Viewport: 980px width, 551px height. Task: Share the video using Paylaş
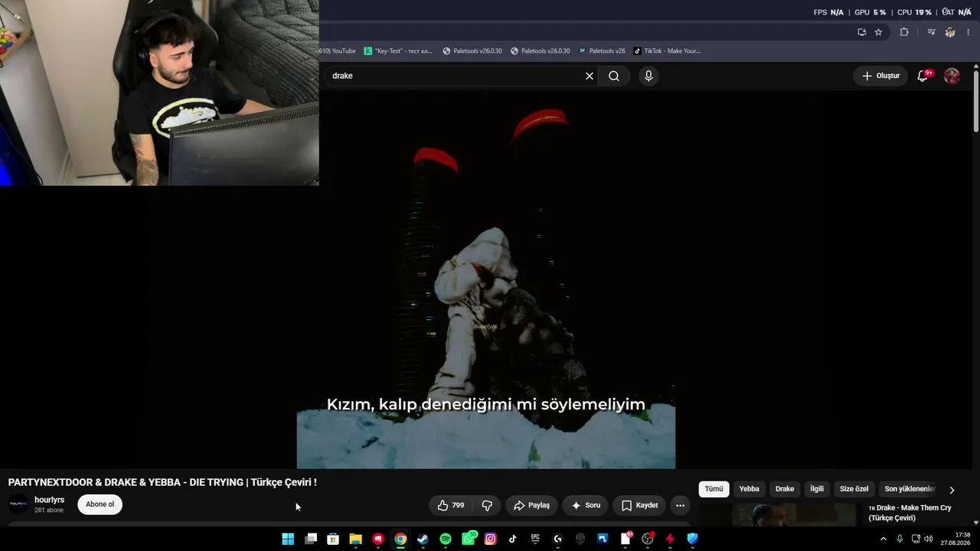point(531,505)
